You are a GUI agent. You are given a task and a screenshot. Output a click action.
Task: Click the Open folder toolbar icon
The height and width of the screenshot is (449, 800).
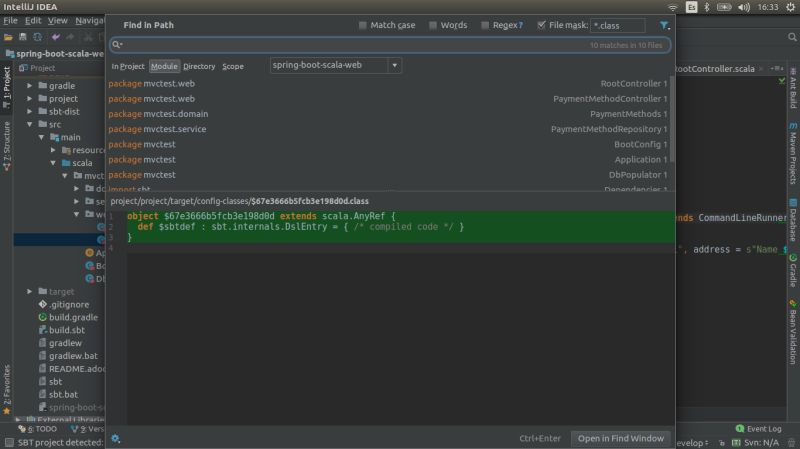pos(8,37)
